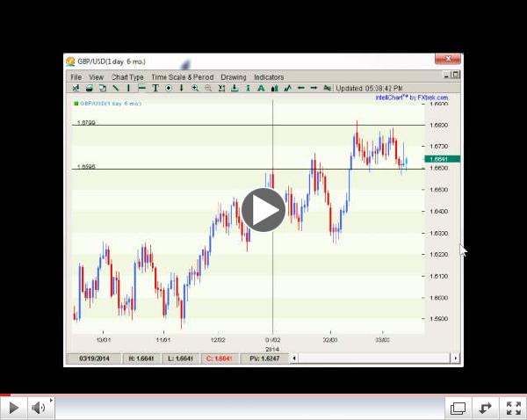Open the Chart Type menu
This screenshot has height=420, width=527.
pyautogui.click(x=127, y=77)
